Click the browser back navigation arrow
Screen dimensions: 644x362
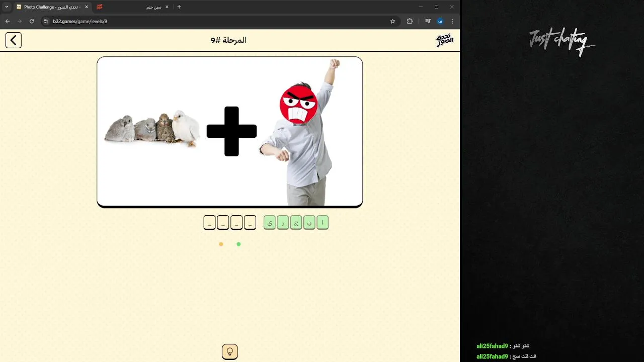[x=8, y=21]
